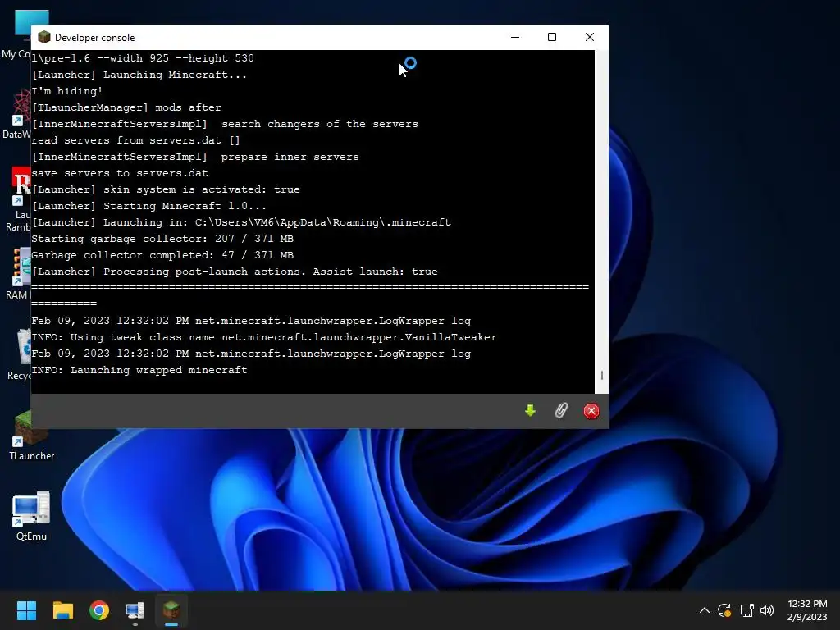Image resolution: width=840 pixels, height=630 pixels.
Task: Click 'Processing post-launch actions' log line
Action: click(235, 271)
